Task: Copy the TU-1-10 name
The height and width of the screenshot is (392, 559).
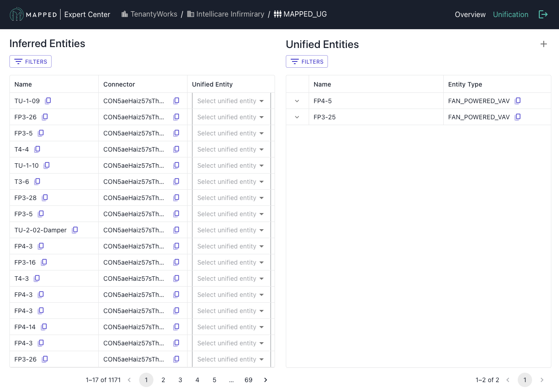Action: (x=47, y=166)
